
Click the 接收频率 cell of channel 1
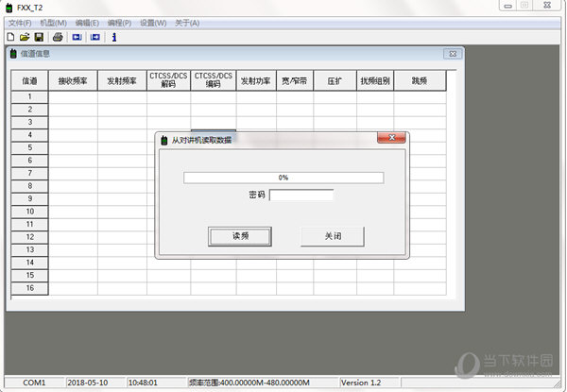point(73,97)
